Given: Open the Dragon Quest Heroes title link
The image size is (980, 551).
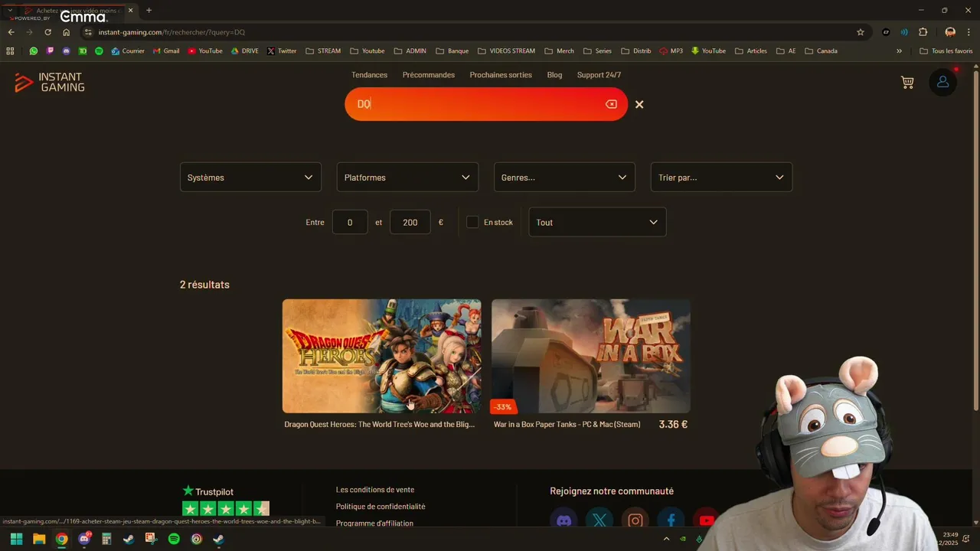Looking at the screenshot, I should click(x=380, y=424).
